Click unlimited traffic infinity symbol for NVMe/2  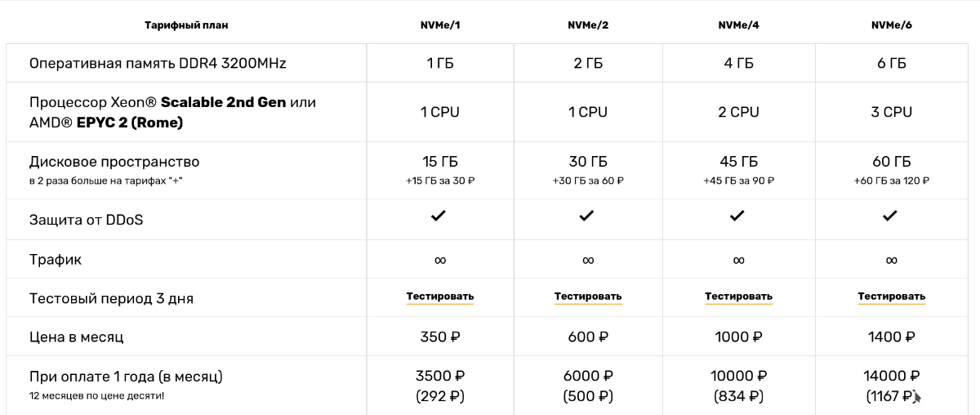(x=588, y=261)
